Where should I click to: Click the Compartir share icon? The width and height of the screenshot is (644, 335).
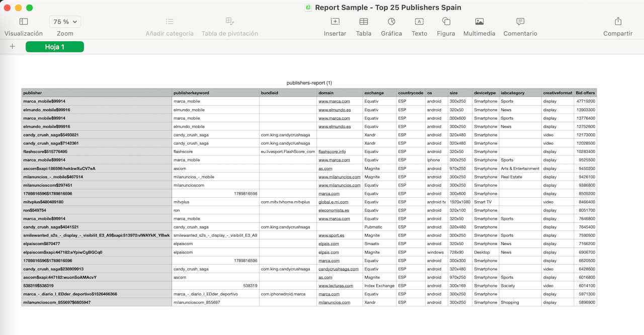618,22
